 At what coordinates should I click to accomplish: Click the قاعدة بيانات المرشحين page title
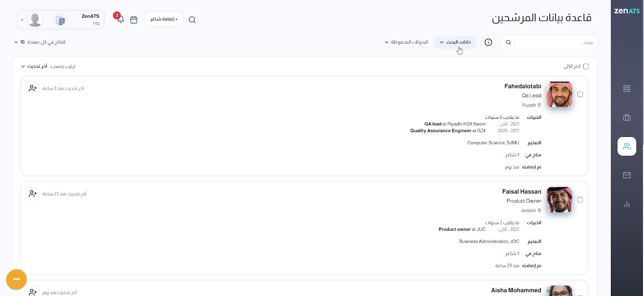pyautogui.click(x=541, y=18)
